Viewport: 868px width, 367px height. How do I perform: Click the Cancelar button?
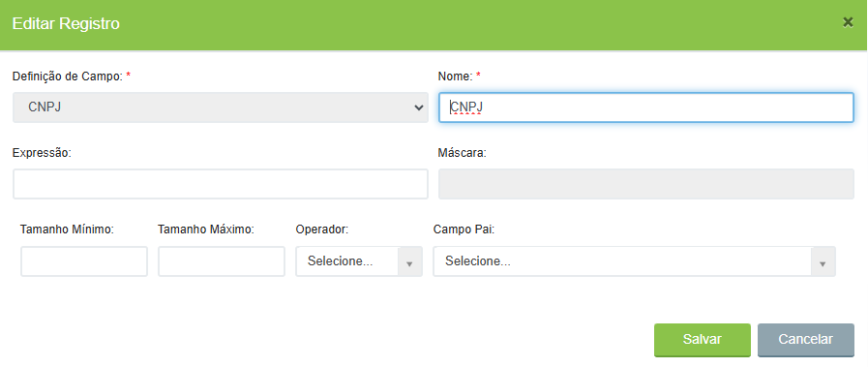(x=805, y=339)
